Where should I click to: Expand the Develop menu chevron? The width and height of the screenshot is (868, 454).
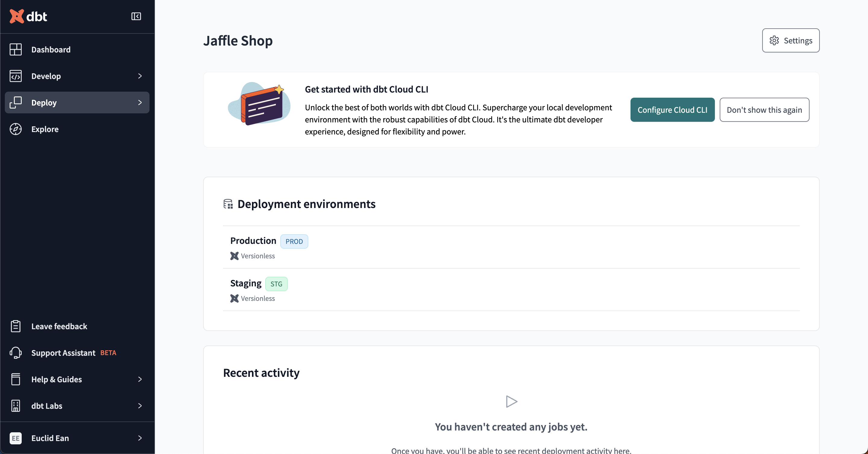coord(140,76)
